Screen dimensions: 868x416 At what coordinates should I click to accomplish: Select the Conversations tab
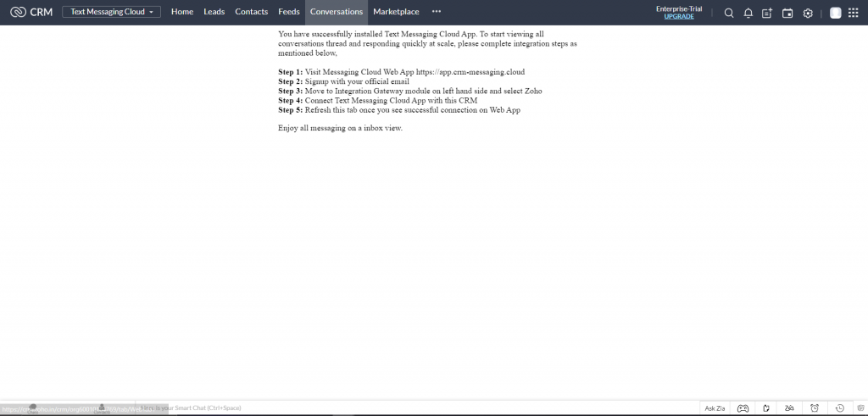(x=337, y=12)
